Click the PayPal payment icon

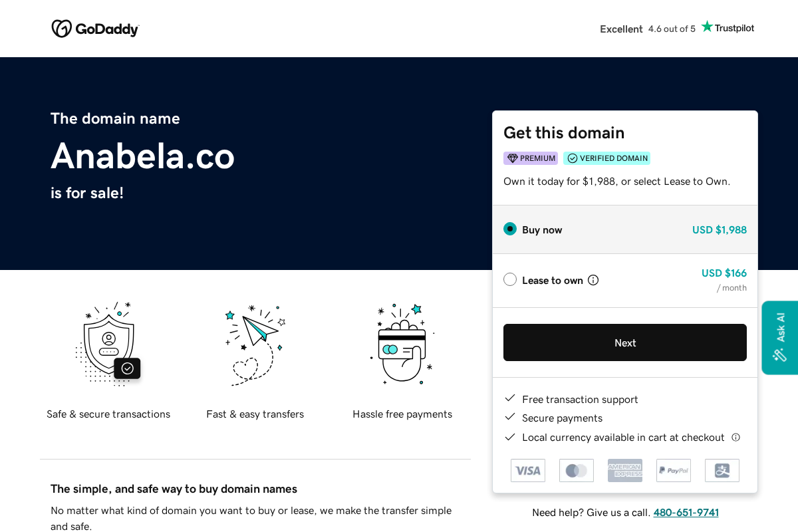[673, 470]
